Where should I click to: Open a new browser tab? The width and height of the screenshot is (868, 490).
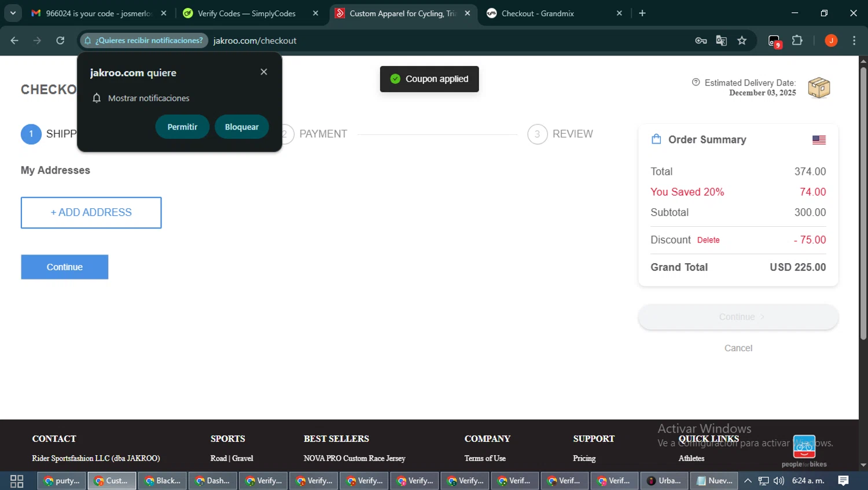pos(642,13)
